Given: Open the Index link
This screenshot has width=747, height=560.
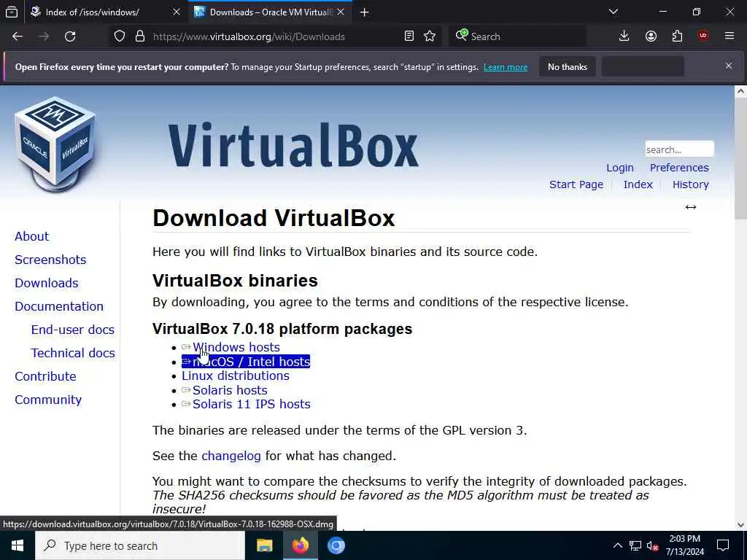Looking at the screenshot, I should point(638,184).
